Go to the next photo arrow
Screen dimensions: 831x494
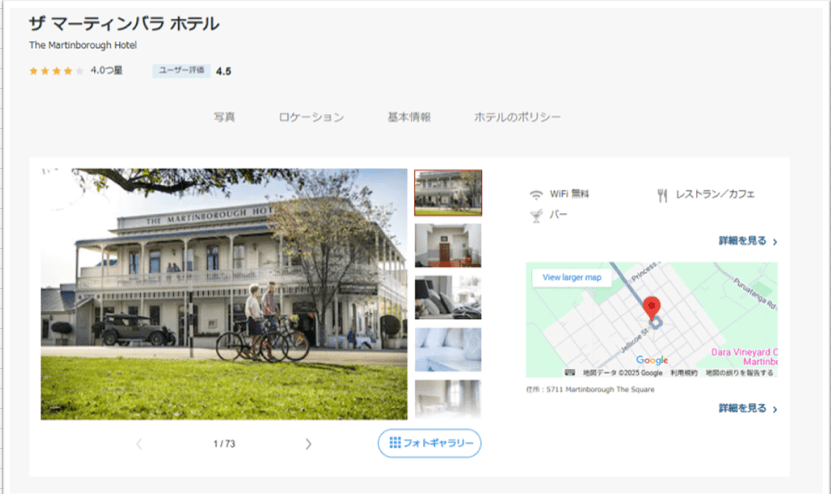(308, 443)
